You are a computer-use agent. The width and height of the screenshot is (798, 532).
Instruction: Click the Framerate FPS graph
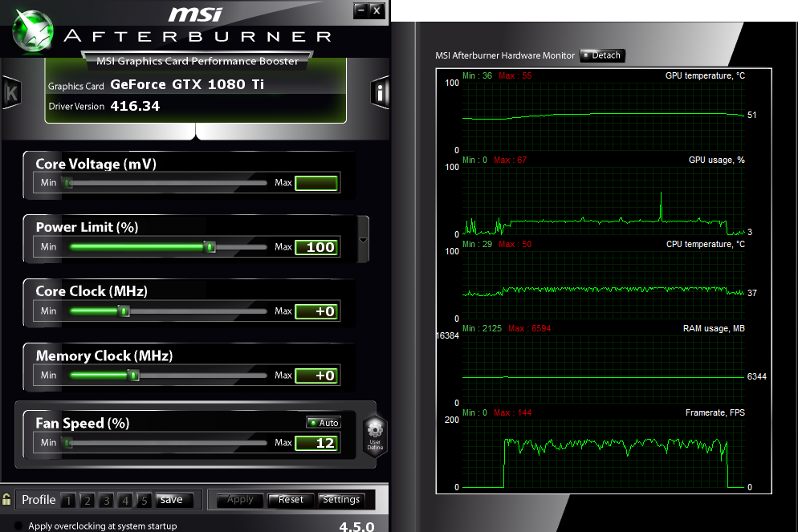point(604,453)
